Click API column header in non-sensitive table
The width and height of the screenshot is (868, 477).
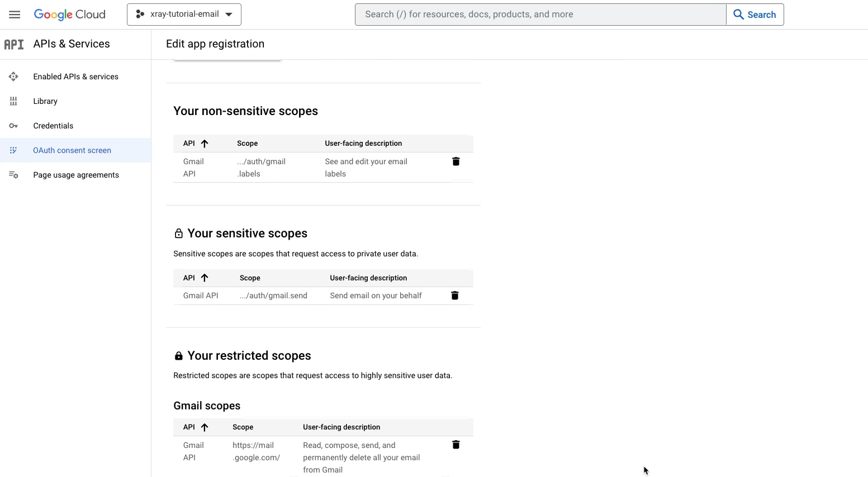point(189,144)
